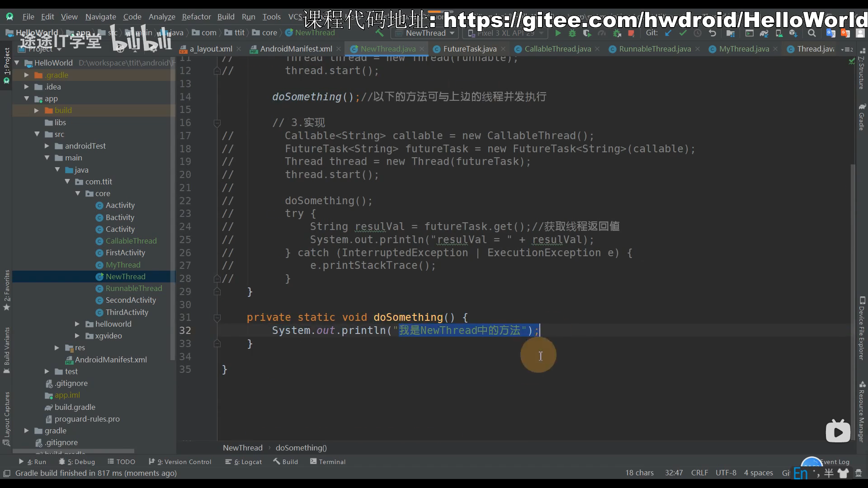Close the RunnableThread.java editor tab
868x488 pixels.
(698, 49)
